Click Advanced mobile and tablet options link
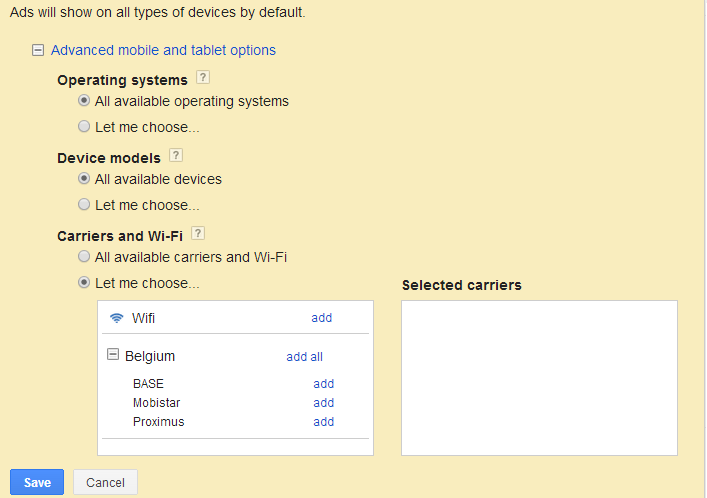 tap(163, 50)
